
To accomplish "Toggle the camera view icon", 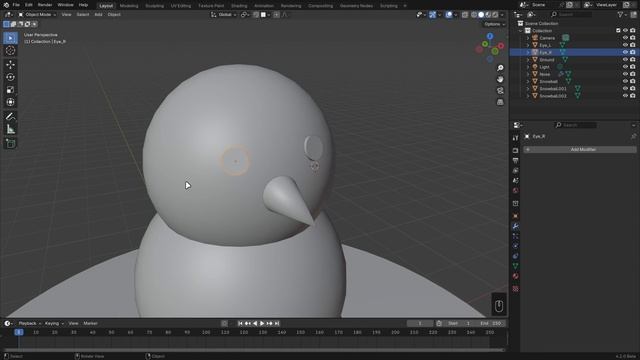I will coord(500,91).
